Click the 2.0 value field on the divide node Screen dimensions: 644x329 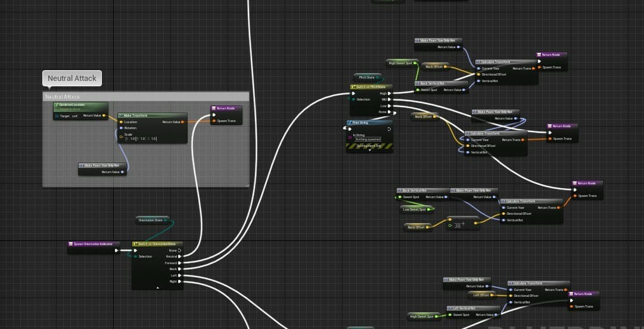(458, 225)
